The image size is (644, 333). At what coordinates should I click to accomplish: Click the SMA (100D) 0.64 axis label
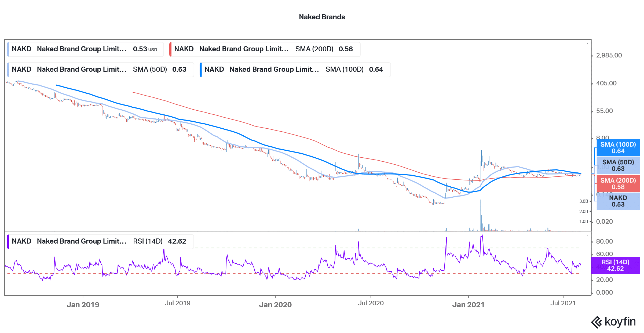click(x=618, y=148)
